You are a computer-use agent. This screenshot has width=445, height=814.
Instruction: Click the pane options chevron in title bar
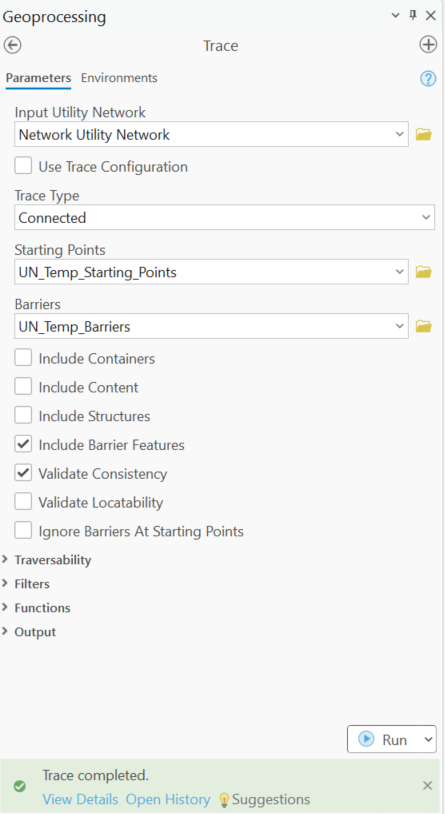click(396, 16)
